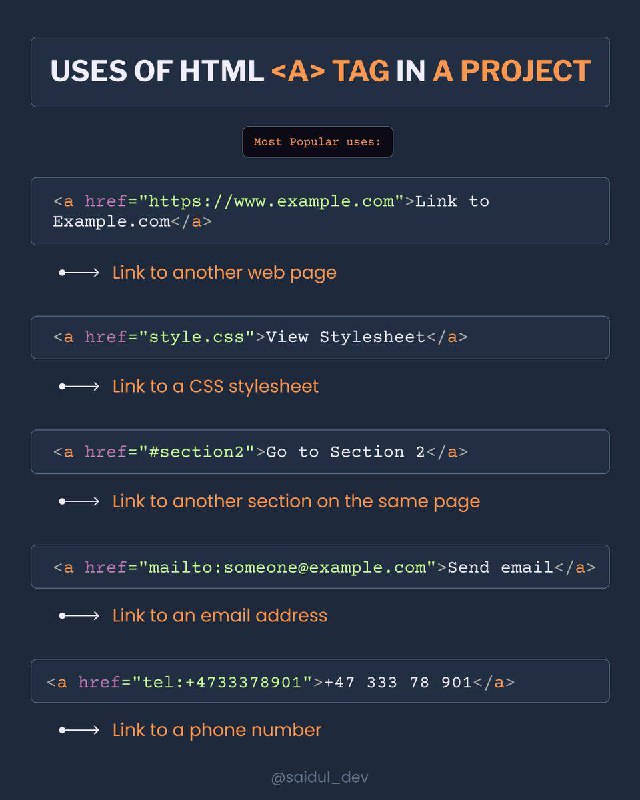Click the 'Link to an email address' caption
This screenshot has width=640, height=800.
pyautogui.click(x=220, y=615)
